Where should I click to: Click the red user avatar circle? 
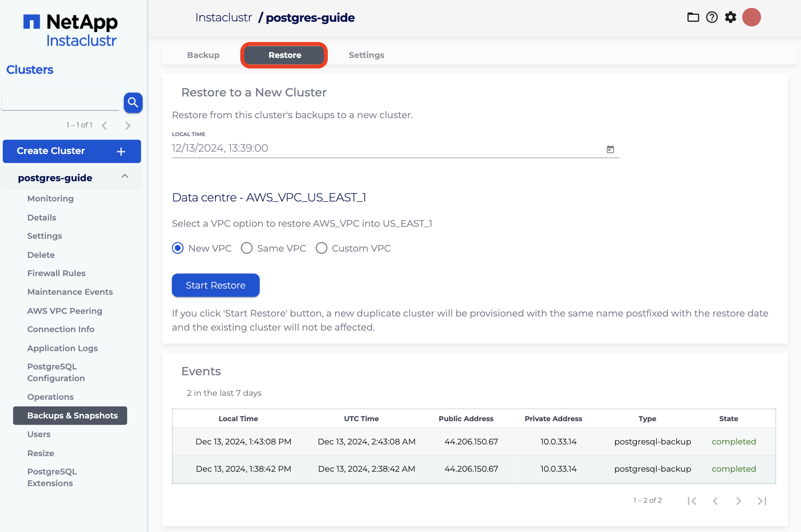click(751, 17)
